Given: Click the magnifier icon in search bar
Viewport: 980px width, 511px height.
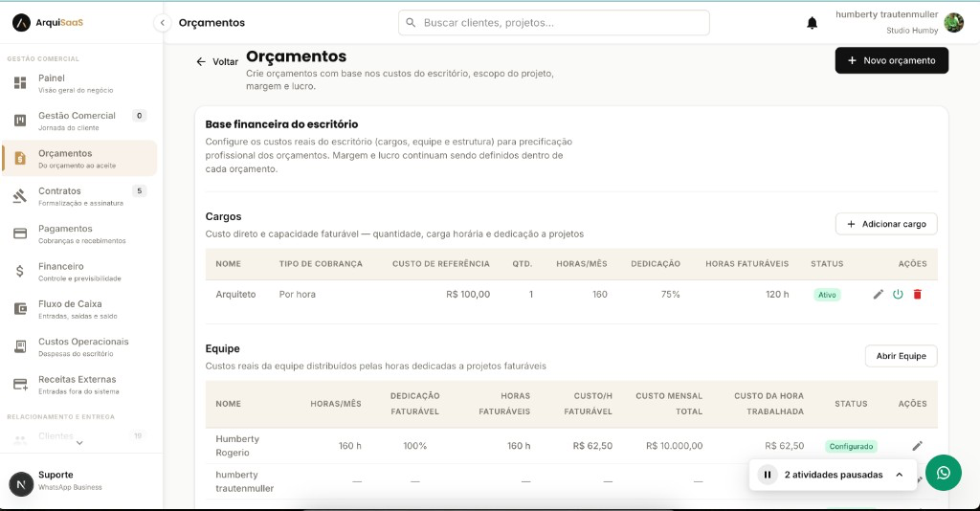Looking at the screenshot, I should [411, 23].
